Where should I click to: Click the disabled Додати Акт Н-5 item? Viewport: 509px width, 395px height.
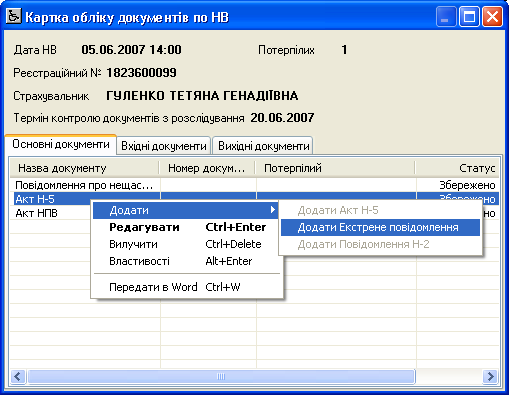click(380, 210)
